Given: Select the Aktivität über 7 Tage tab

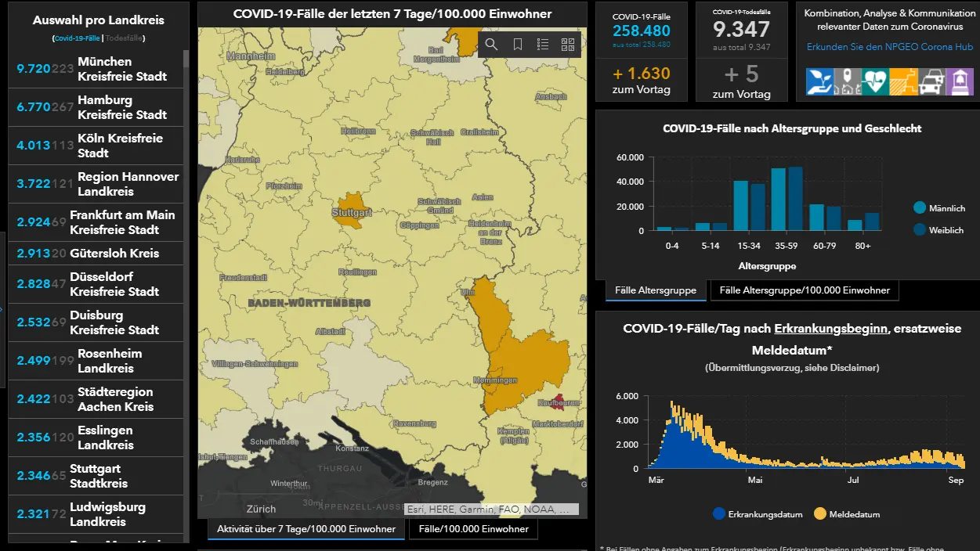Looking at the screenshot, I should 306,529.
